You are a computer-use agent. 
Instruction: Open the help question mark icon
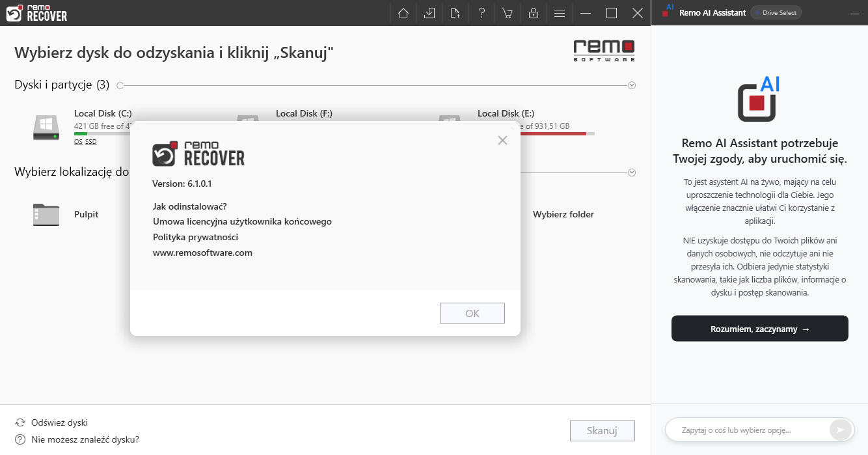click(481, 13)
